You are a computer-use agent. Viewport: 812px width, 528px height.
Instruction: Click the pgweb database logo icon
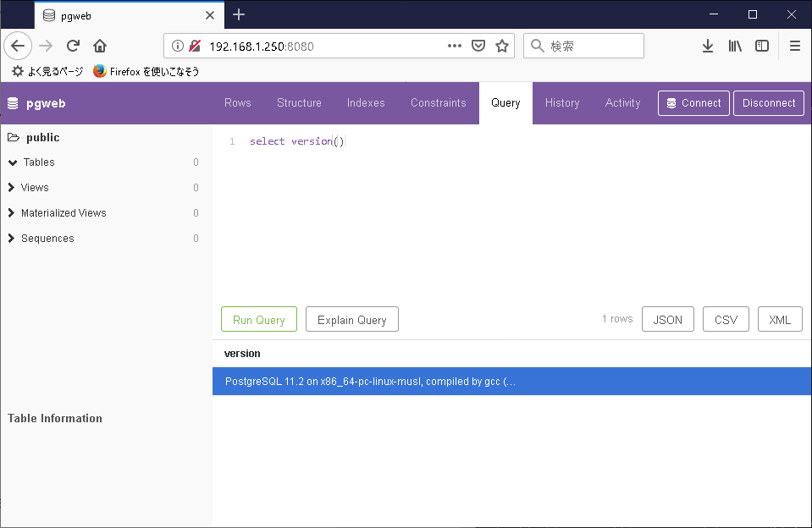[12, 103]
